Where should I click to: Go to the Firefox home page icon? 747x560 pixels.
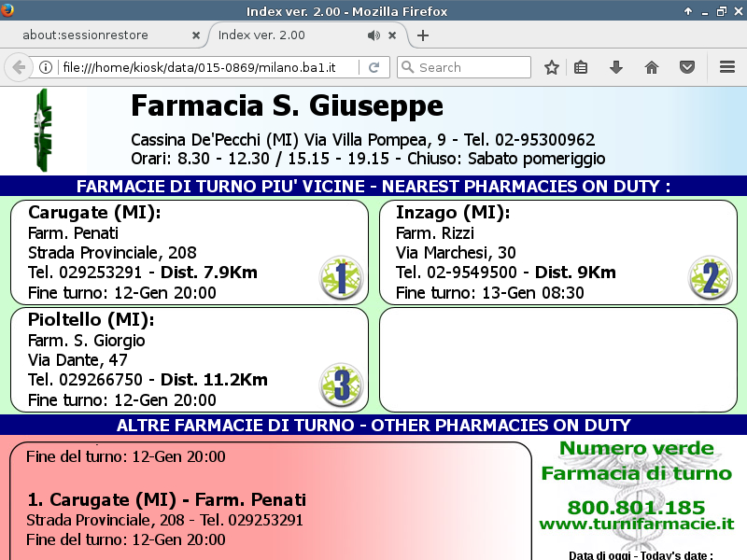point(652,67)
